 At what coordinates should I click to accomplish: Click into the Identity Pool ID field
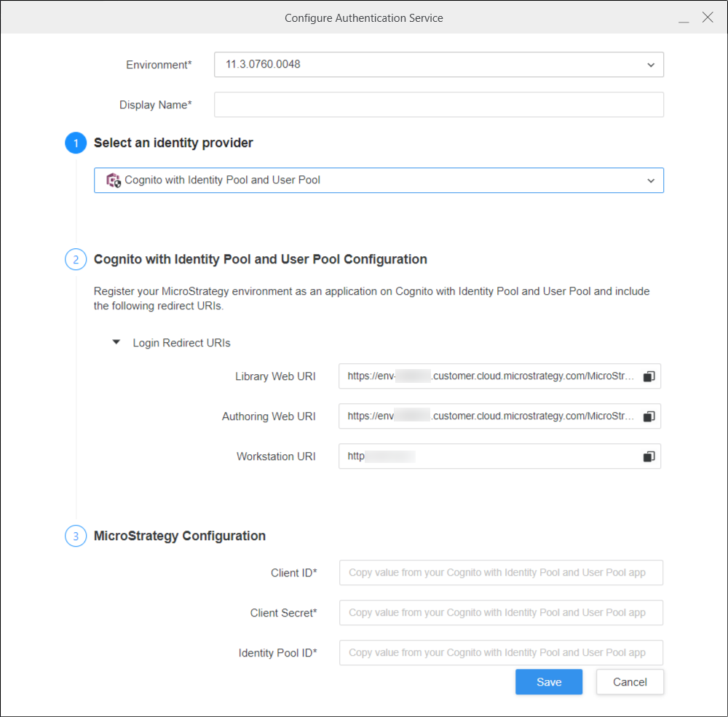[501, 653]
